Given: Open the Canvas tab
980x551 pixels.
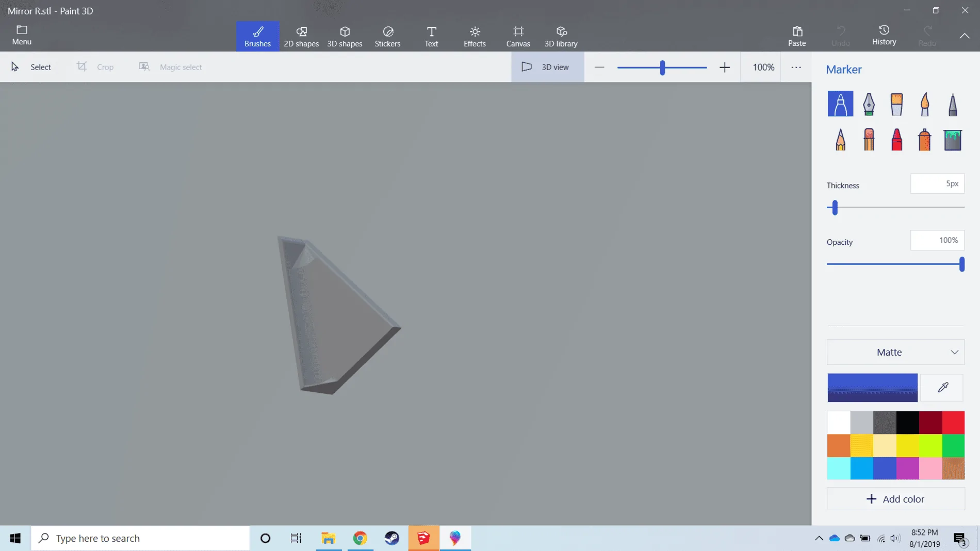Looking at the screenshot, I should (x=518, y=36).
